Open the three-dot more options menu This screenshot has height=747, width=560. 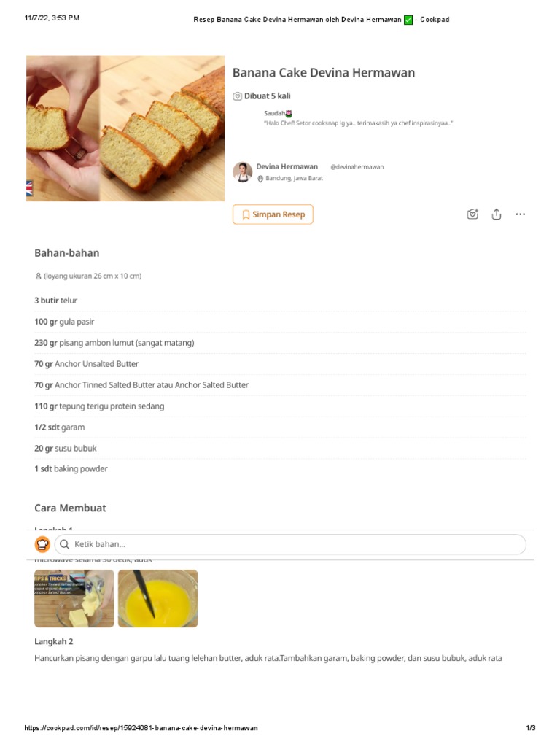pyautogui.click(x=520, y=214)
